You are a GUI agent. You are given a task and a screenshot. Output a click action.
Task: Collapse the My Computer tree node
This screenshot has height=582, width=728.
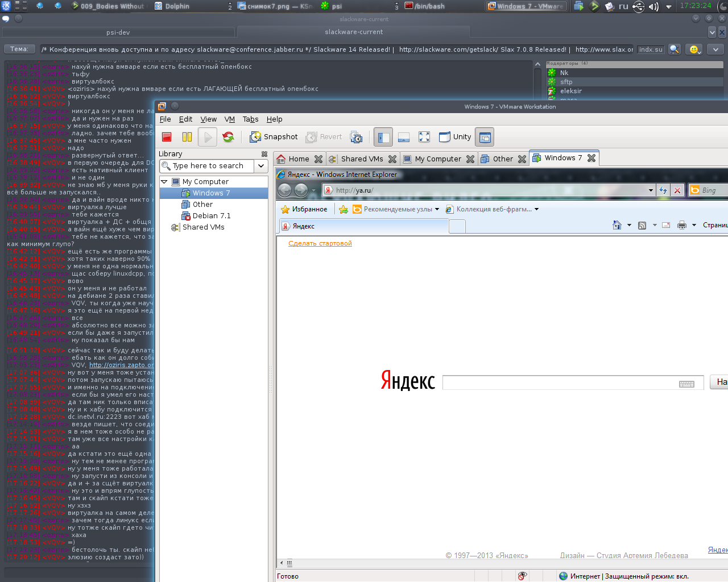tap(164, 182)
